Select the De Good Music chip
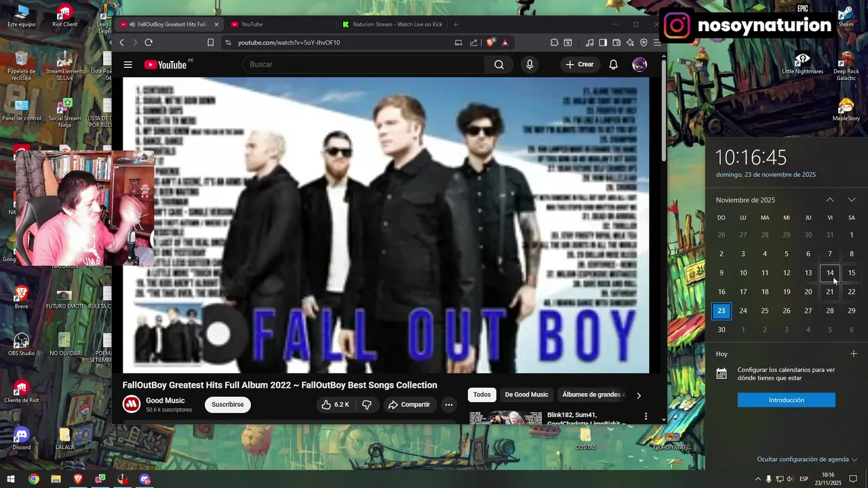Viewport: 868px width, 488px height. tap(526, 394)
